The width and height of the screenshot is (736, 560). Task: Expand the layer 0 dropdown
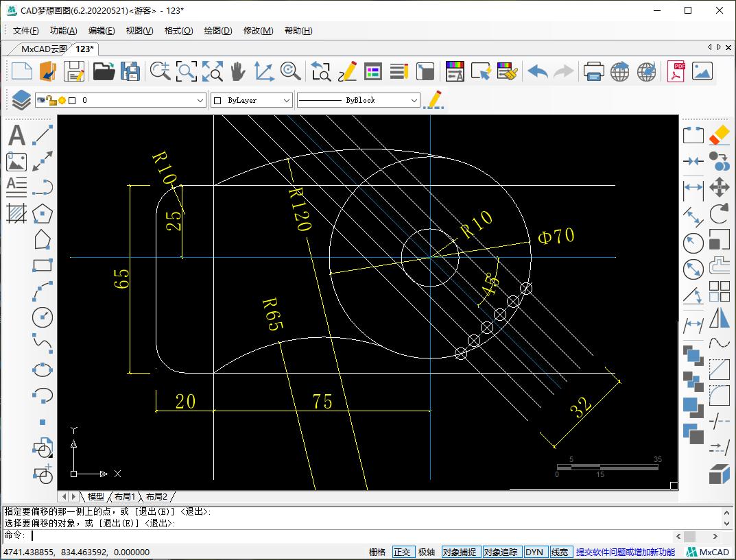click(200, 100)
